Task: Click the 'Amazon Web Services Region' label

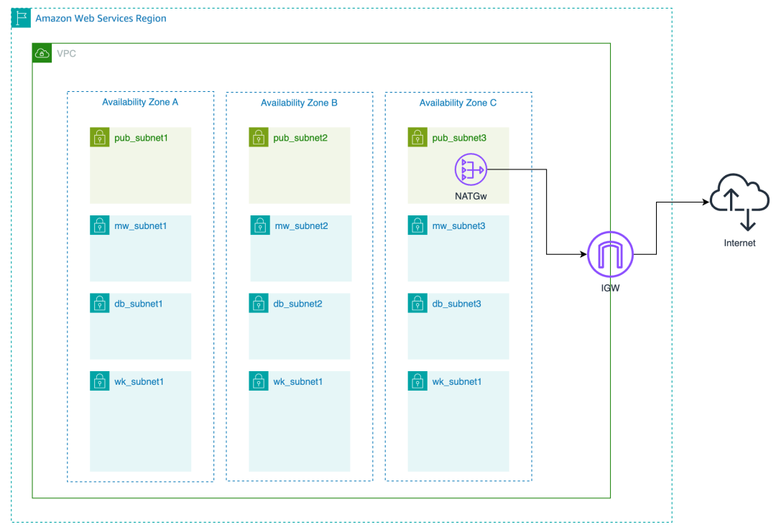Action: pos(101,18)
